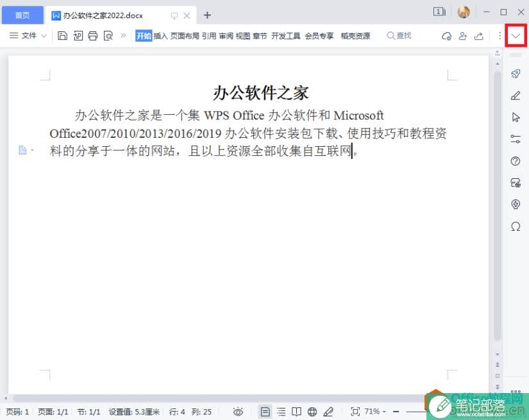
Task: Open the 审阅 tab
Action: pos(226,35)
